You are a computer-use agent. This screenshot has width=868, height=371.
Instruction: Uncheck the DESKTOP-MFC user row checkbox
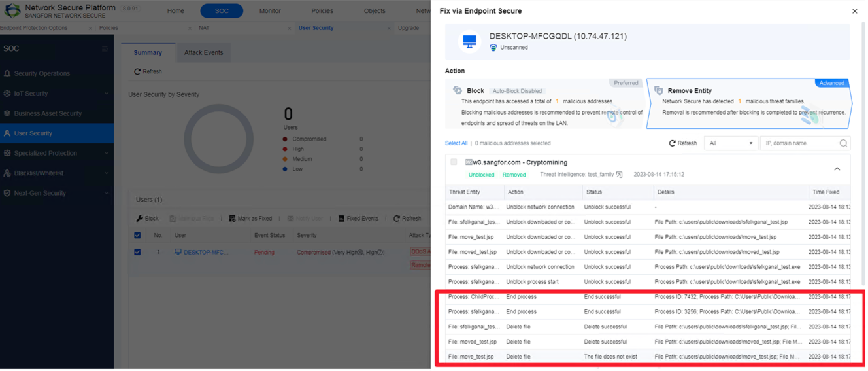137,252
